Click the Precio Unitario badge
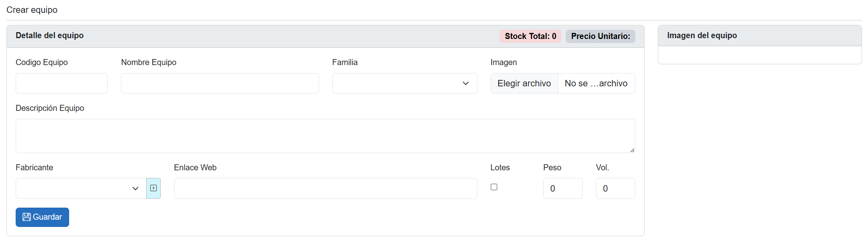The image size is (868, 247). point(600,36)
